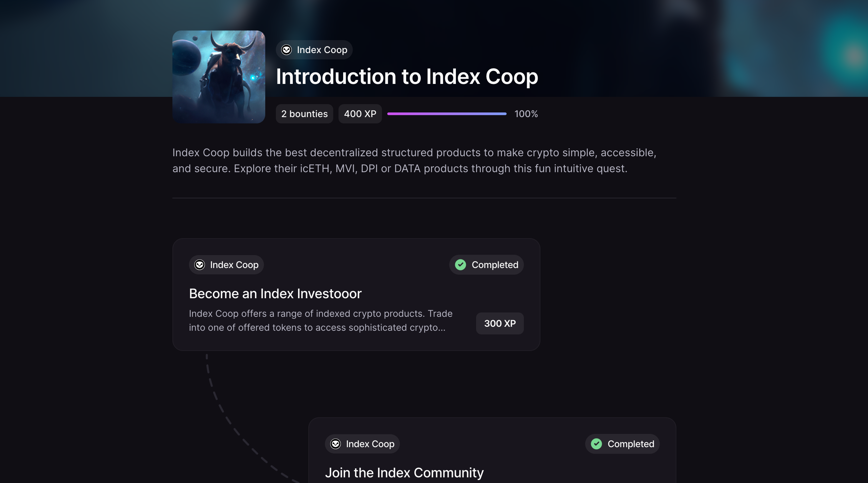868x483 pixels.
Task: Click Index Coop label on Community card
Action: [x=370, y=444]
